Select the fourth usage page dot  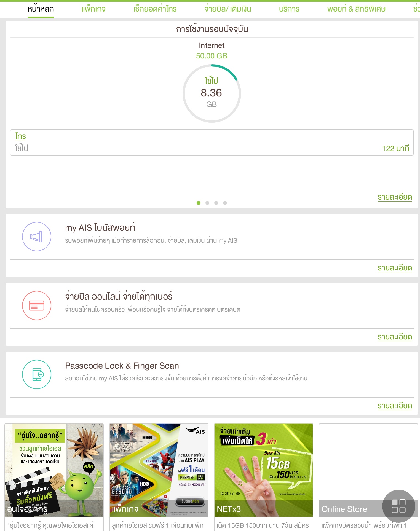coord(225,203)
